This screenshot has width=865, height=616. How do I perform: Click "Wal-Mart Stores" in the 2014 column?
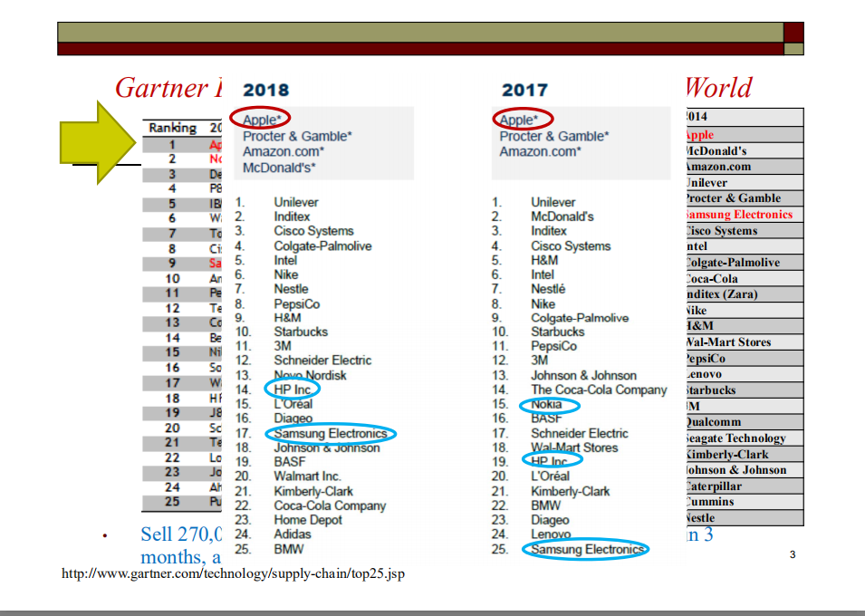(x=728, y=342)
